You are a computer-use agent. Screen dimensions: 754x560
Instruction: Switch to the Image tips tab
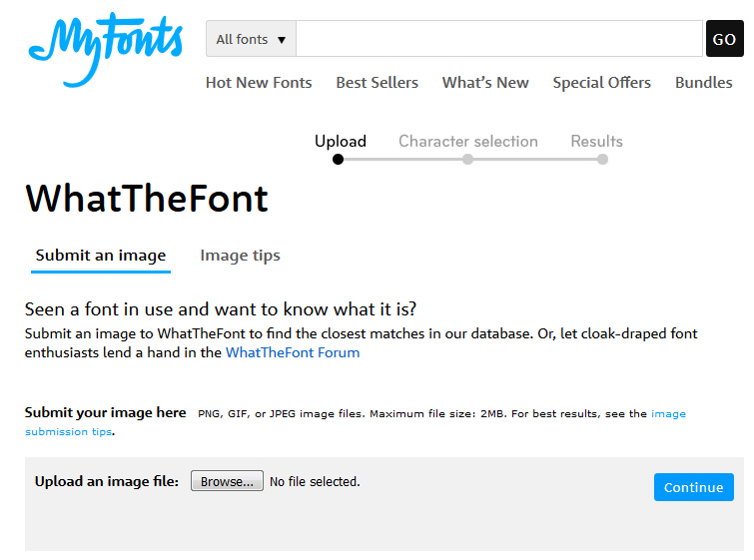pos(240,256)
